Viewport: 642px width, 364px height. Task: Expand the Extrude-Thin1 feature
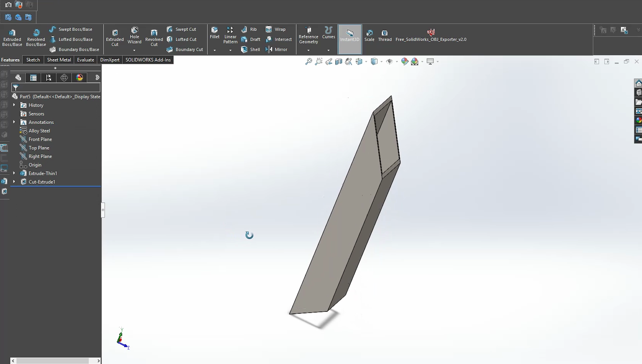14,173
